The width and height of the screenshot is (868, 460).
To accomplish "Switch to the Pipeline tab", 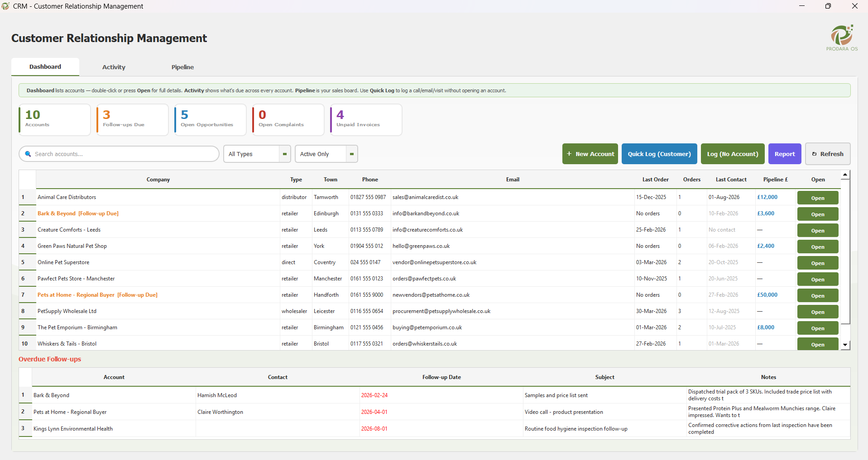I will 182,67.
